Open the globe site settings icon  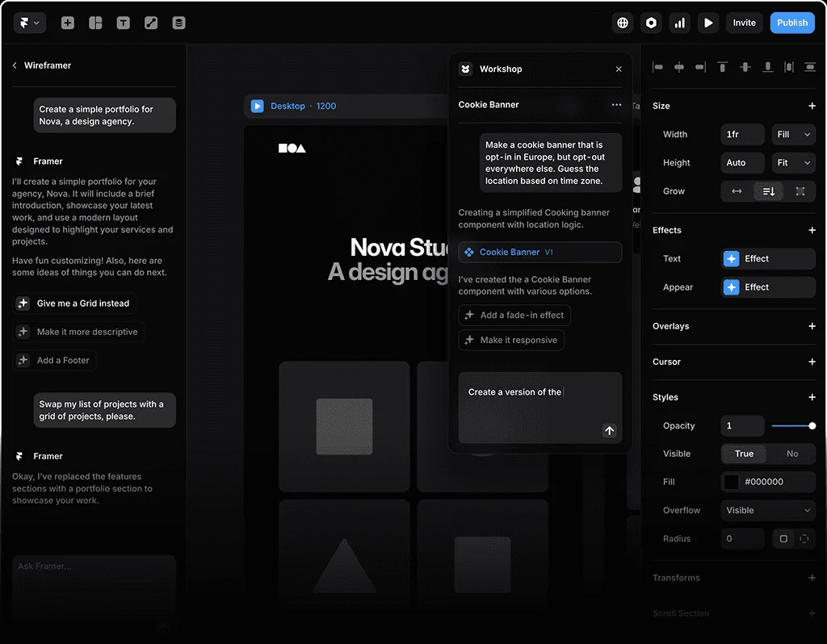coord(623,23)
